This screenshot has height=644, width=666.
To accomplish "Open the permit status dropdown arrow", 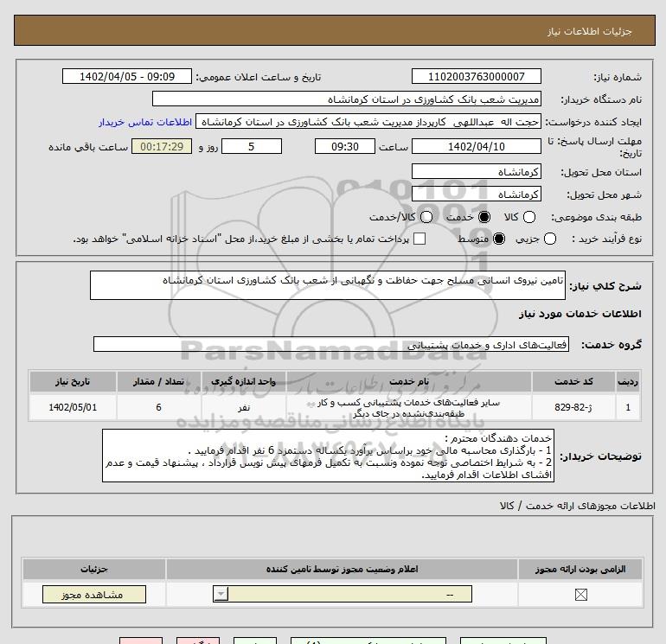I will click(x=221, y=594).
